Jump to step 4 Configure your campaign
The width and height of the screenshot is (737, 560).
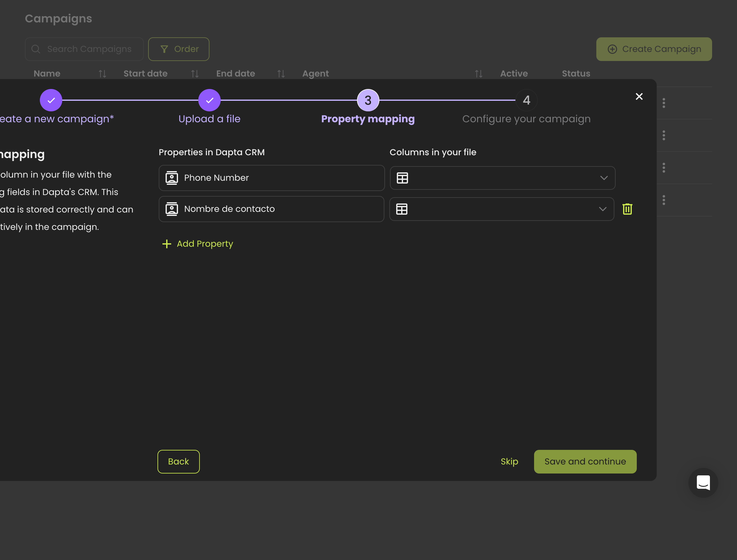pyautogui.click(x=526, y=100)
